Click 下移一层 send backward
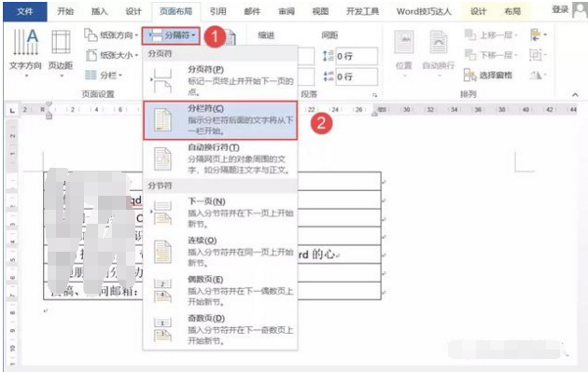588x372 pixels. (491, 55)
